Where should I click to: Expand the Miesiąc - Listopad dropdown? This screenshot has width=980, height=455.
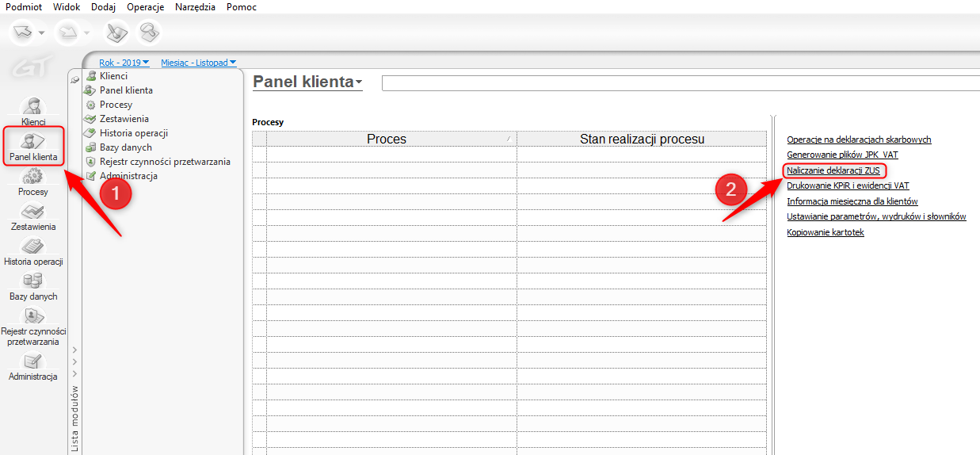click(199, 62)
